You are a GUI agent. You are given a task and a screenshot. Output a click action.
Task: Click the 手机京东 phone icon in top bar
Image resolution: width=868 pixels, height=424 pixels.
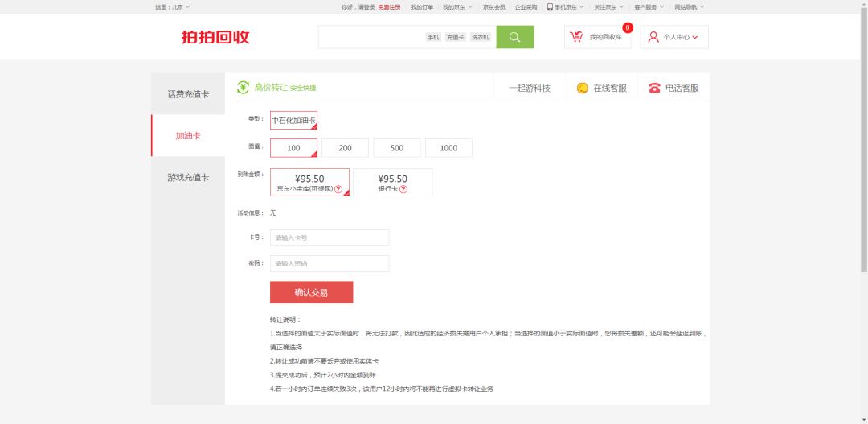[550, 7]
